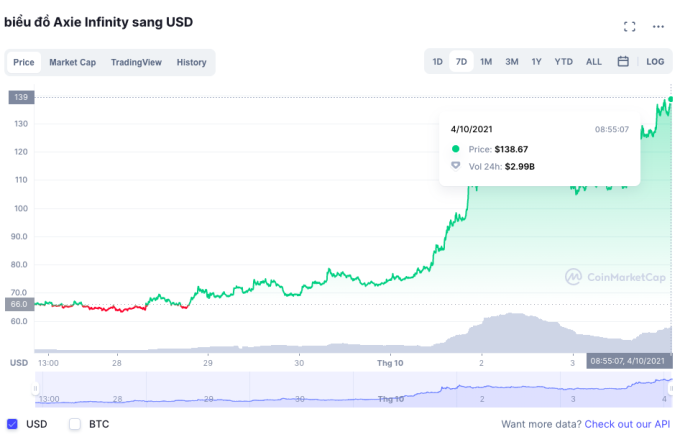Viewport: 680px width, 442px height.
Task: Show the YTD time range
Action: (564, 62)
